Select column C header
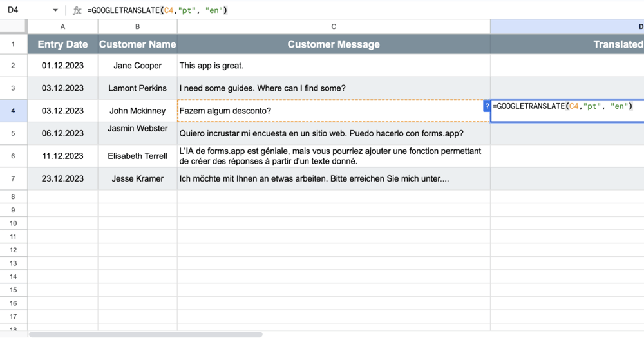This screenshot has width=644, height=338. pyautogui.click(x=334, y=26)
